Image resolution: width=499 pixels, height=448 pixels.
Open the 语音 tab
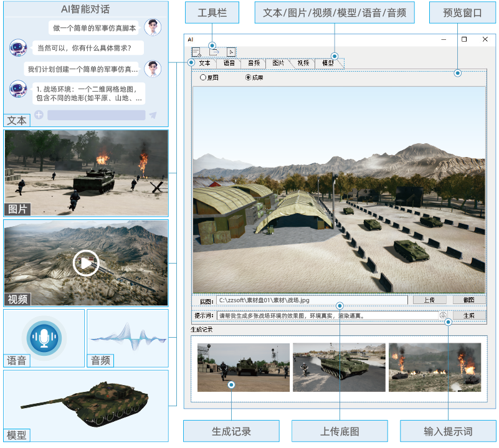click(x=229, y=63)
